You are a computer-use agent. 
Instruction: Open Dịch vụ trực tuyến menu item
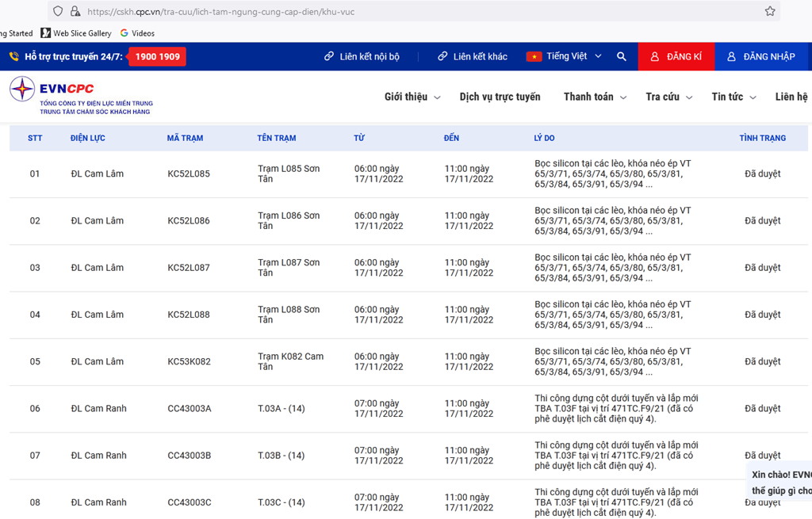[x=500, y=97]
